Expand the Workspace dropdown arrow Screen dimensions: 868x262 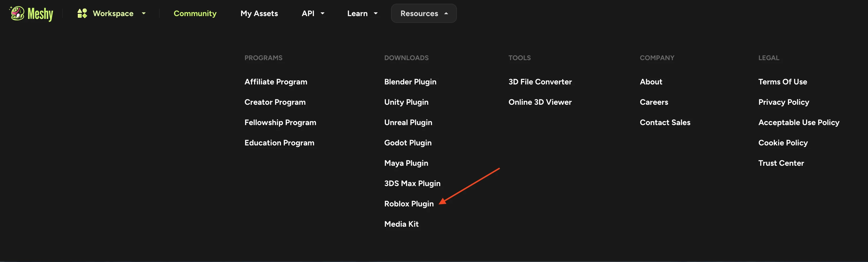click(143, 14)
